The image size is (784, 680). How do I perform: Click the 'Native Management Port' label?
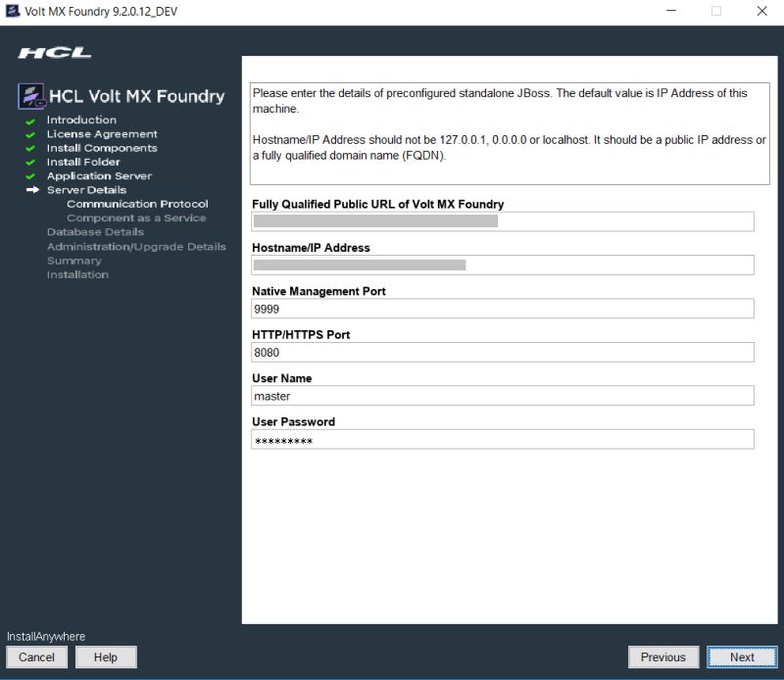click(318, 292)
